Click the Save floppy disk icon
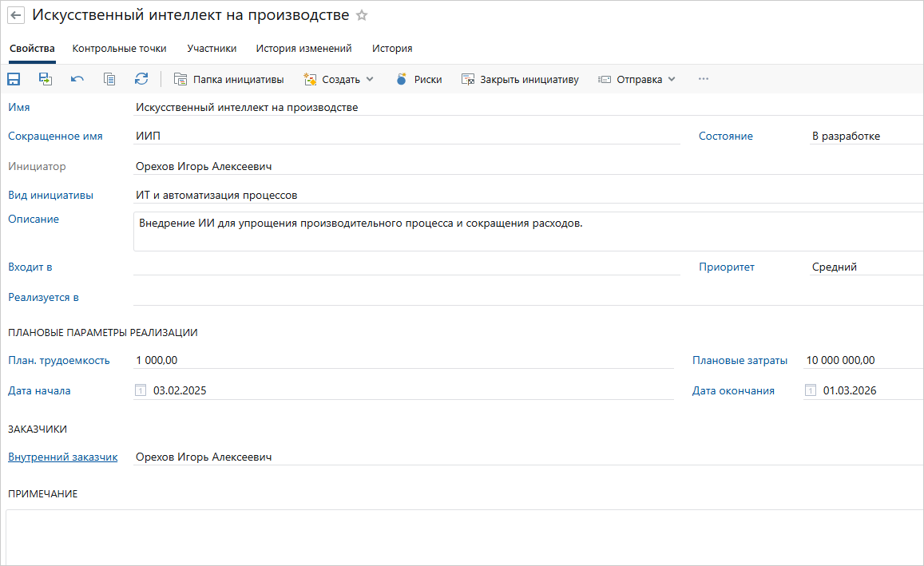 click(x=14, y=79)
